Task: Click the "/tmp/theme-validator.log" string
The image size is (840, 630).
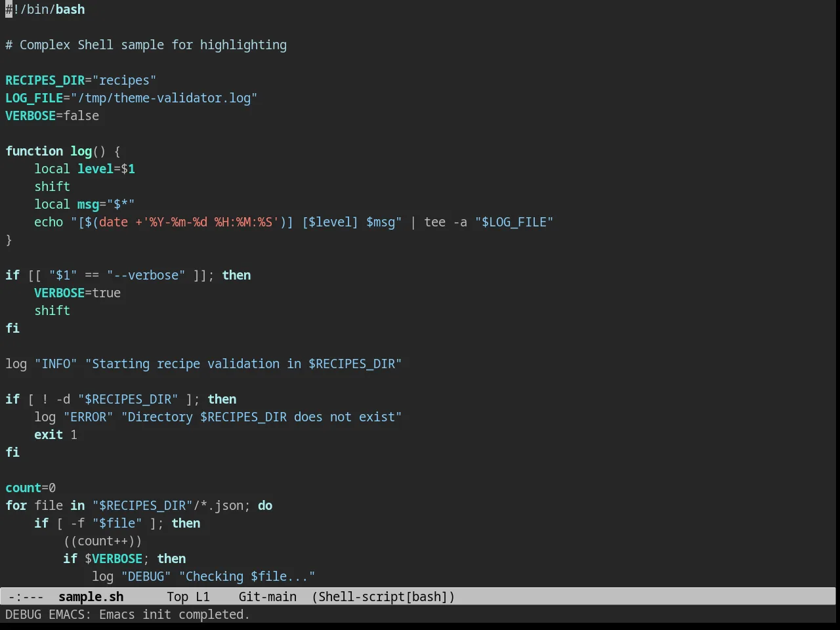Action: click(164, 98)
